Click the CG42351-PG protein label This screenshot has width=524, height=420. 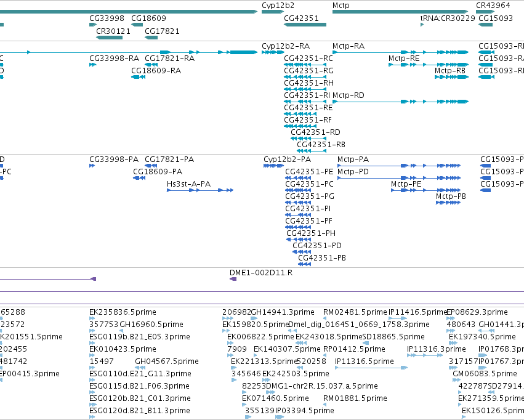coord(310,196)
